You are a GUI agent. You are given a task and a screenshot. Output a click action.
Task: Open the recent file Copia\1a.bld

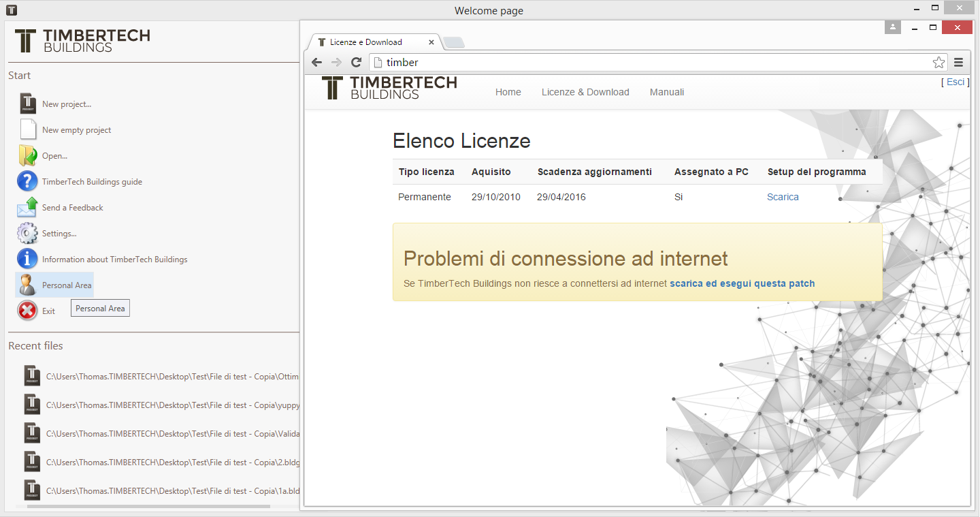(x=162, y=490)
